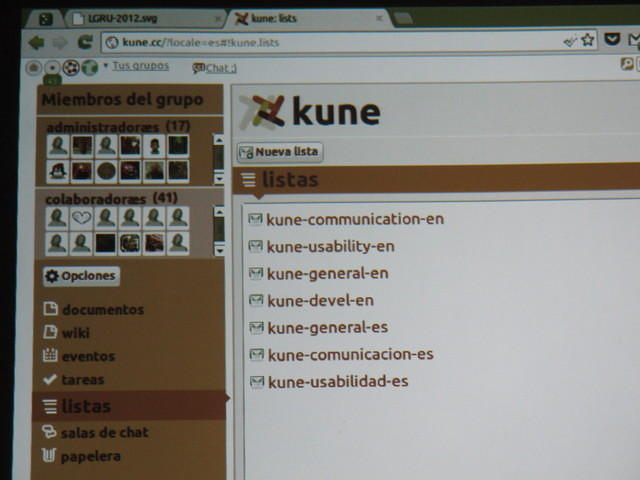Bookmark page with the star icon

588,40
